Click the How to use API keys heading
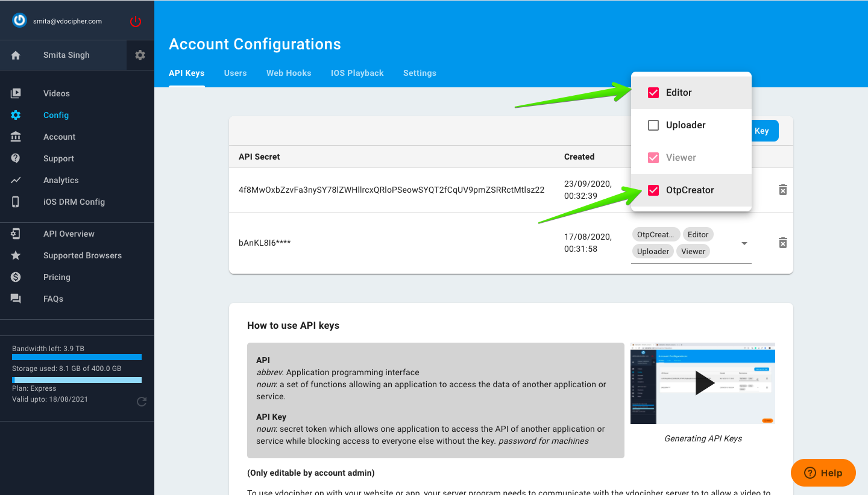This screenshot has width=868, height=495. pos(293,325)
